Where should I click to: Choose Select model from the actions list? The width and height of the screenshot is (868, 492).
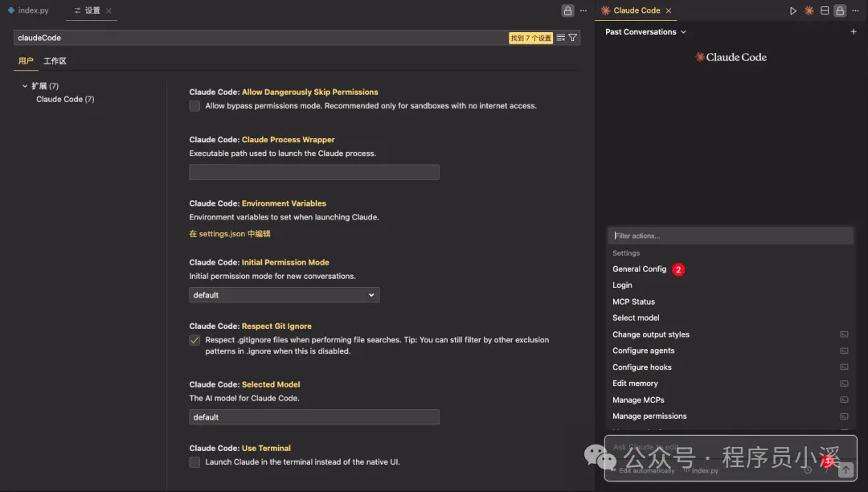pos(636,318)
